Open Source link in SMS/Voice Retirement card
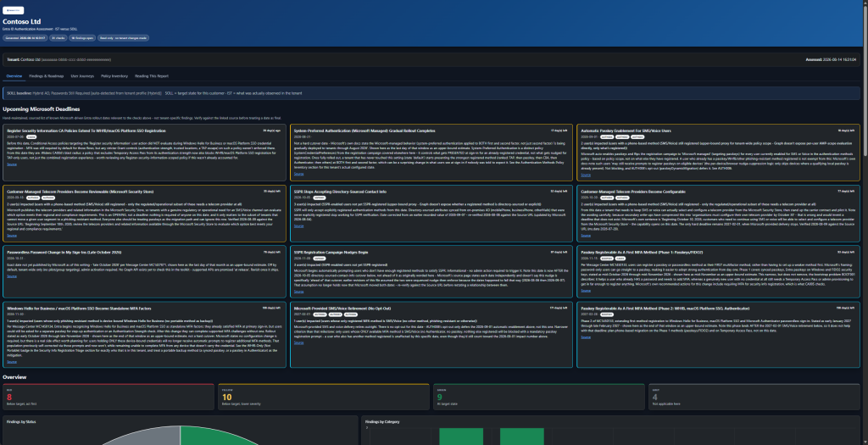The width and height of the screenshot is (868, 445). (299, 342)
